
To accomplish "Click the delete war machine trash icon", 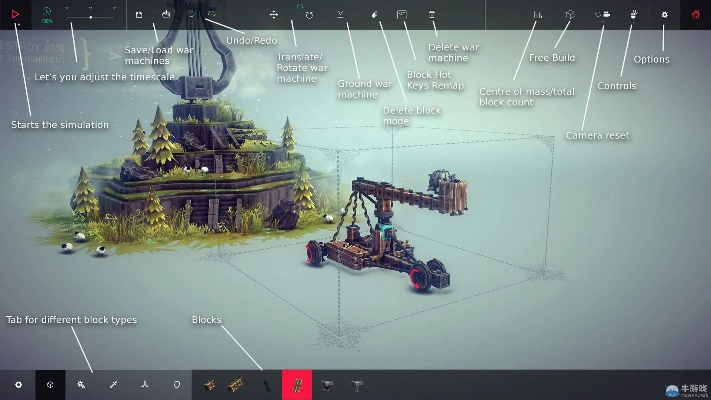I will 432,15.
